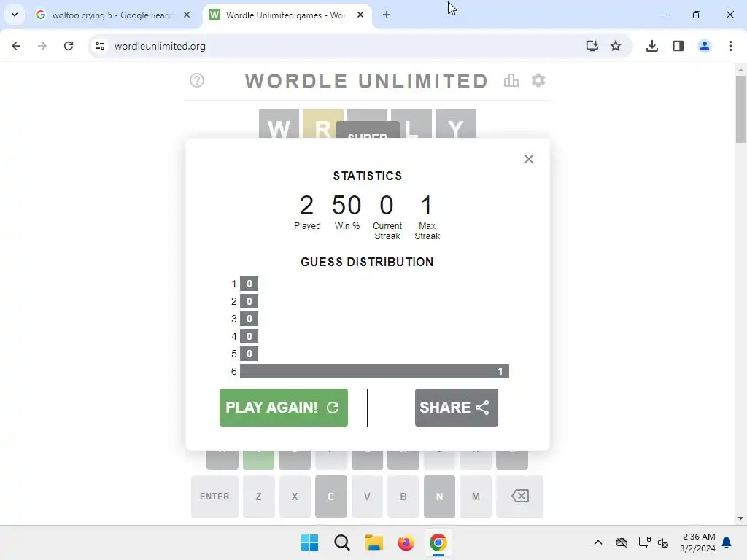The width and height of the screenshot is (747, 560).
Task: Click the V key on the game keyboard
Action: 368,497
